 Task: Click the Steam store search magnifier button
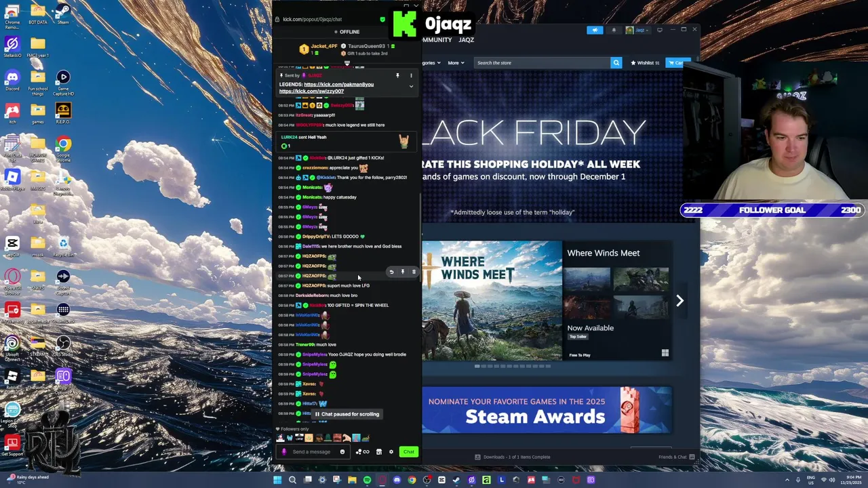(x=616, y=62)
